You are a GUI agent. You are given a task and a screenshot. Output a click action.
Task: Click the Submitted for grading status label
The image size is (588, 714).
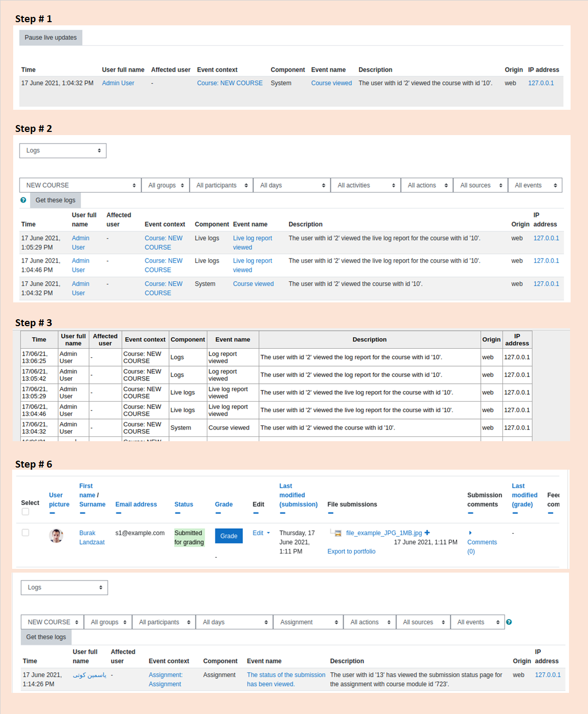(x=189, y=538)
